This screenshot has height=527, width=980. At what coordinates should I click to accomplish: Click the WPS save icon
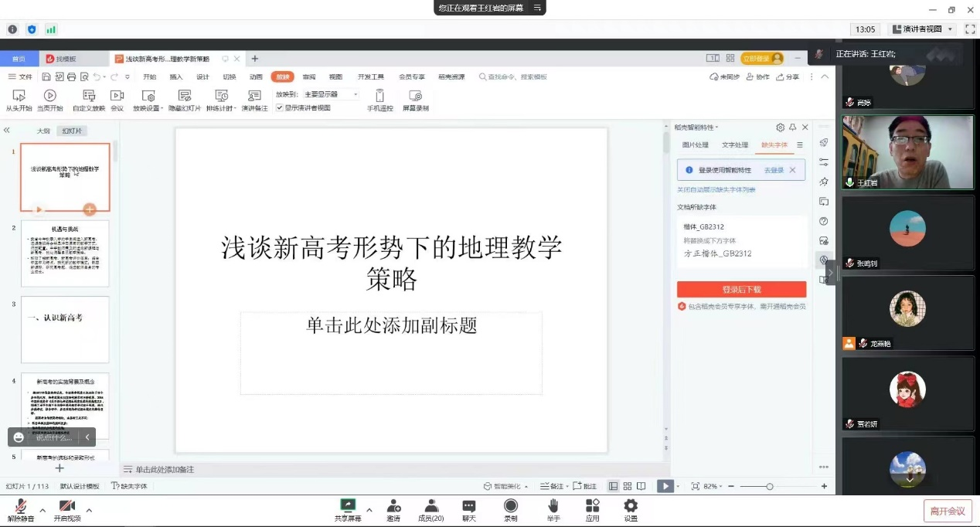pos(46,76)
